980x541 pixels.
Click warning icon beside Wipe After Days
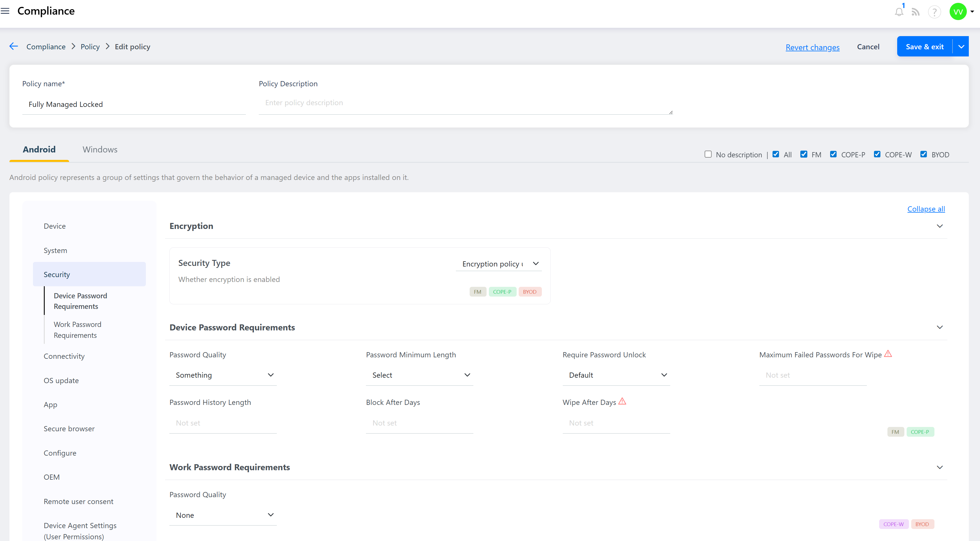pos(622,401)
